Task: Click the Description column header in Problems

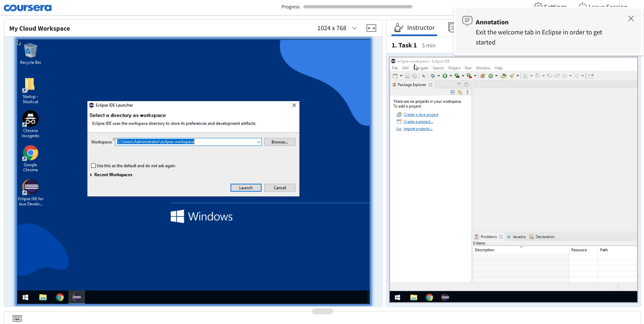Action: pos(521,250)
